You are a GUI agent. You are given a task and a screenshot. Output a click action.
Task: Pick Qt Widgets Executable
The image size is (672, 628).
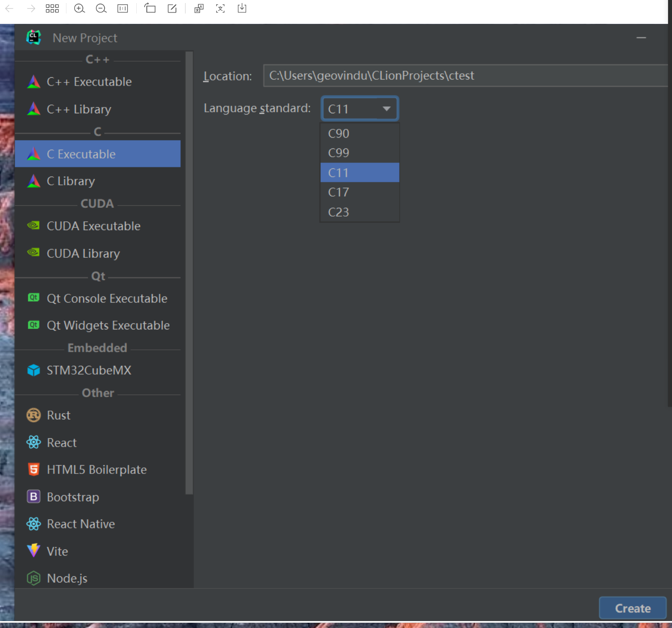coord(98,325)
